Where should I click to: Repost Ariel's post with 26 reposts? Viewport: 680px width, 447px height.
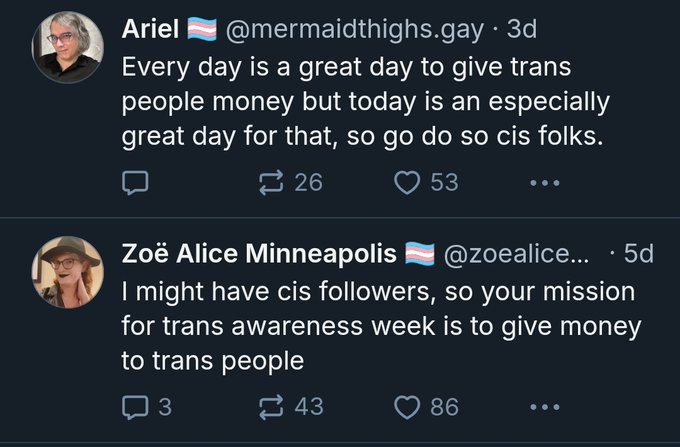(272, 183)
